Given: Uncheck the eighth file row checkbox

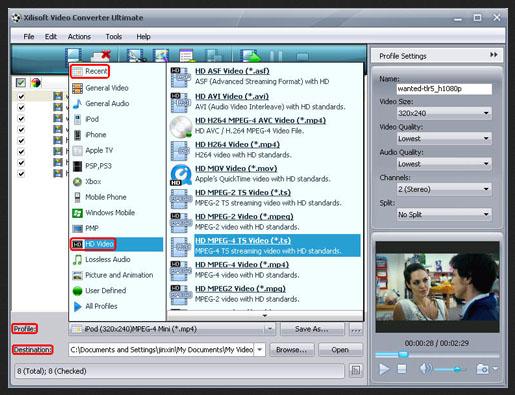Looking at the screenshot, I should [21, 174].
